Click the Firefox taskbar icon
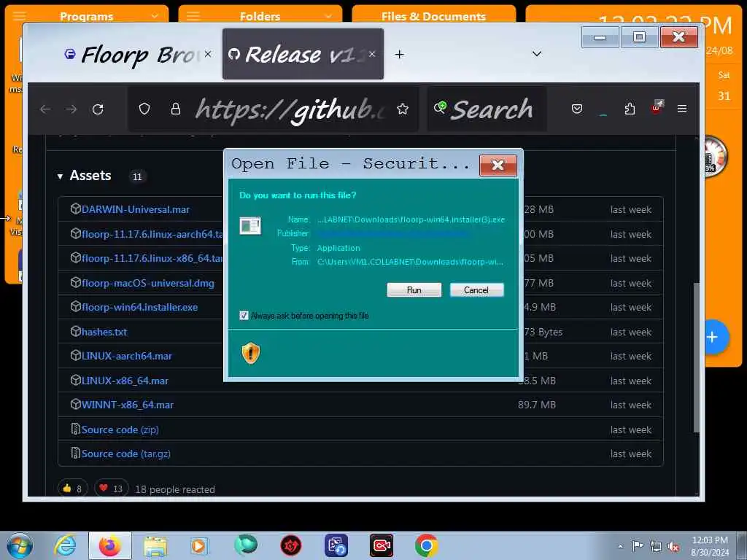The width and height of the screenshot is (747, 560). pos(109,545)
